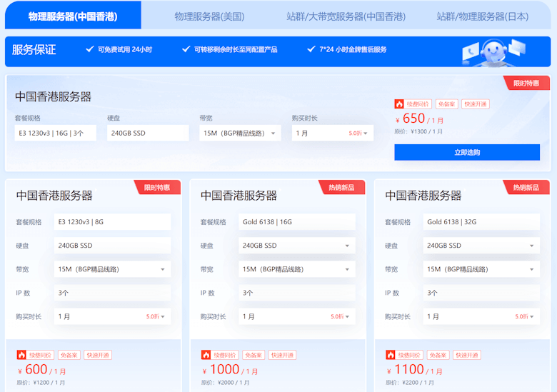Click the flame icon in the ¥1000 card
This screenshot has width=557, height=392.
[x=206, y=355]
